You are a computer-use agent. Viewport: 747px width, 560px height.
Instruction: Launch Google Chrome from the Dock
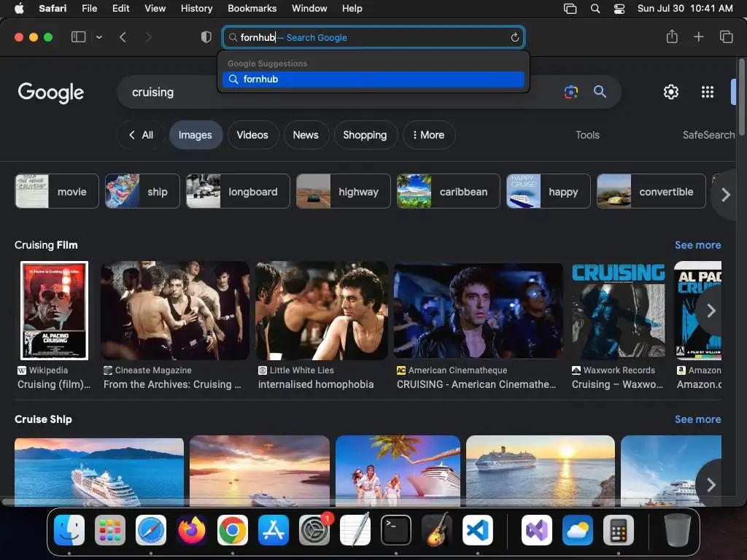233,530
